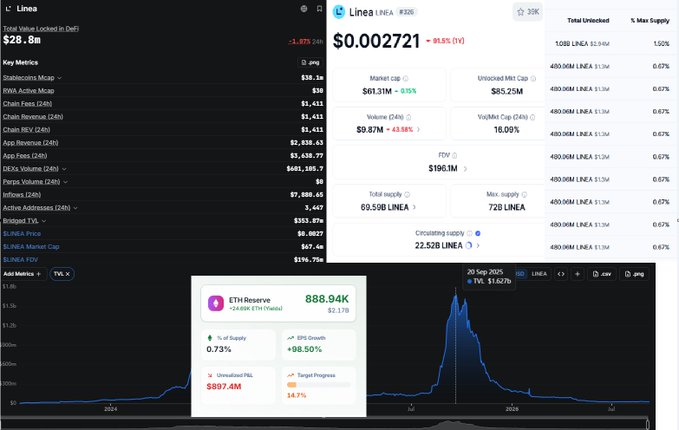Open Volume (24h) info icon

408,117
